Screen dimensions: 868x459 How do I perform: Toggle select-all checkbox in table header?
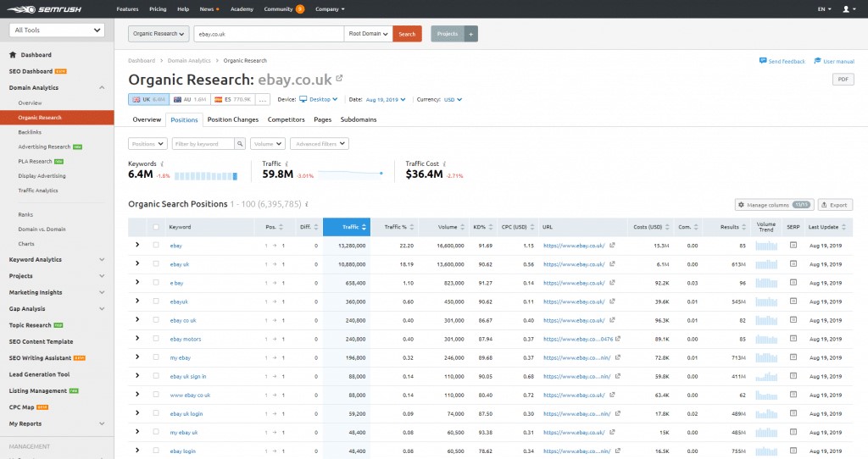click(156, 227)
